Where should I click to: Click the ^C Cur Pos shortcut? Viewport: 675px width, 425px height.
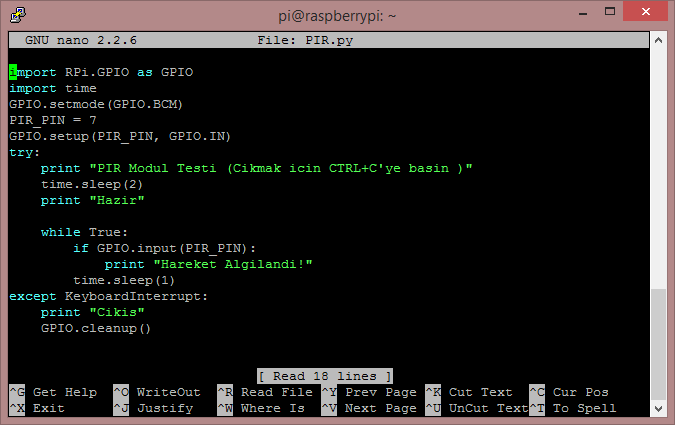coord(569,392)
